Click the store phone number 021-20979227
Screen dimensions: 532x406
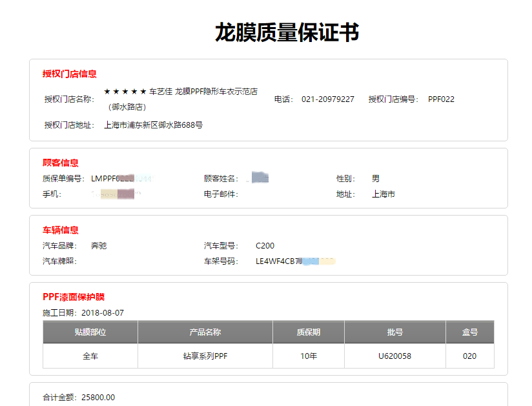(x=327, y=99)
